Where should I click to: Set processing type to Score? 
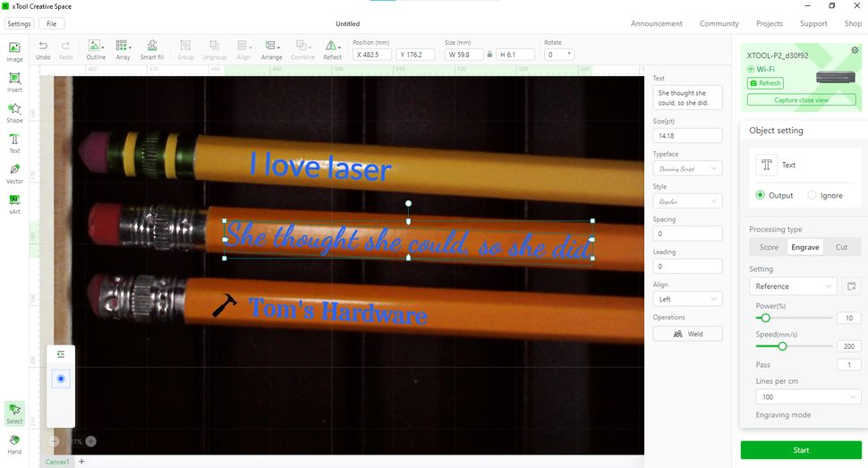(769, 247)
